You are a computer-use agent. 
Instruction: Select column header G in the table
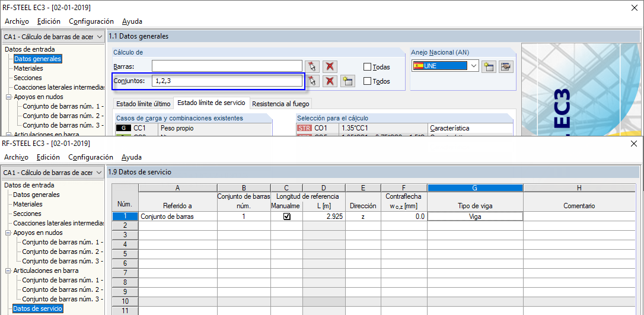tap(475, 187)
